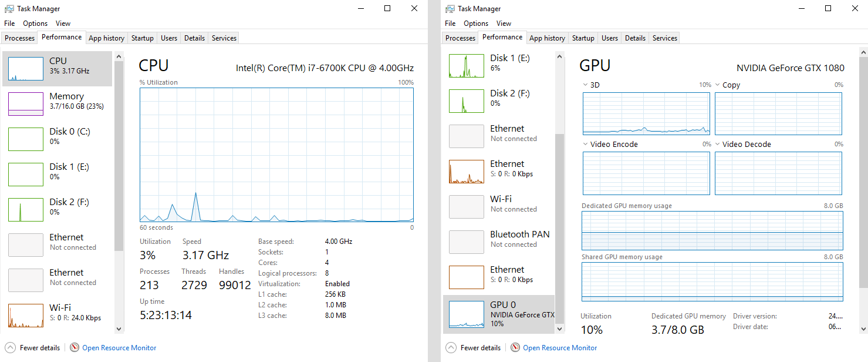Image resolution: width=868 pixels, height=362 pixels.
Task: Select GPU 0 item in right Task Manager
Action: 499,314
